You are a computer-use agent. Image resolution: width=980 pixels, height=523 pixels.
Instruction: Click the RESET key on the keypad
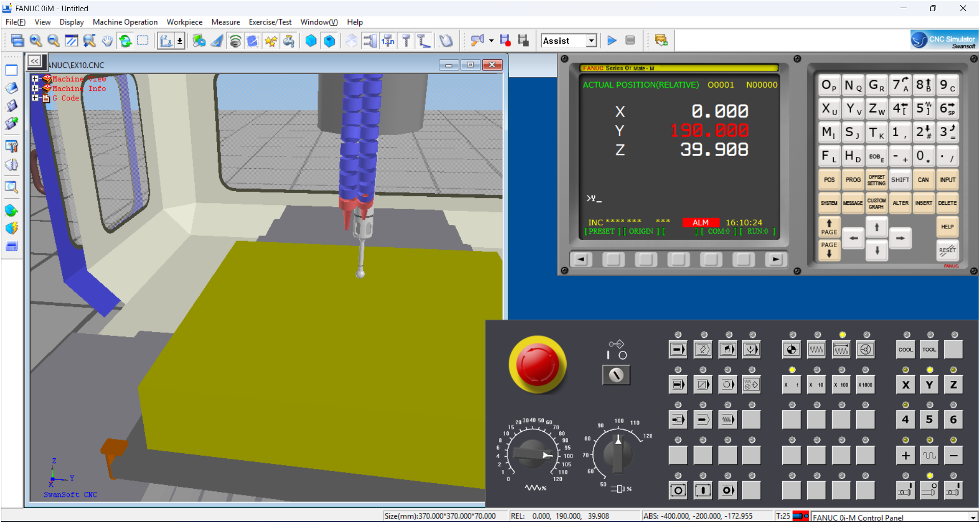coord(947,250)
